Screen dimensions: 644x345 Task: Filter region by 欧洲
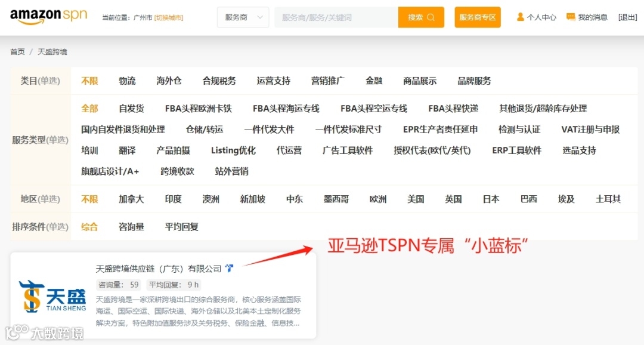point(378,199)
